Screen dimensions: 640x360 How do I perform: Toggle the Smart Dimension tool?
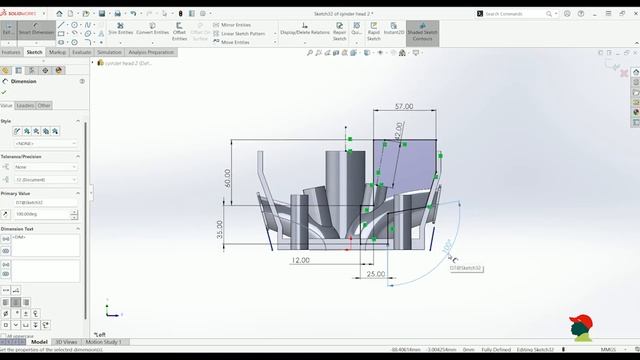[36, 30]
